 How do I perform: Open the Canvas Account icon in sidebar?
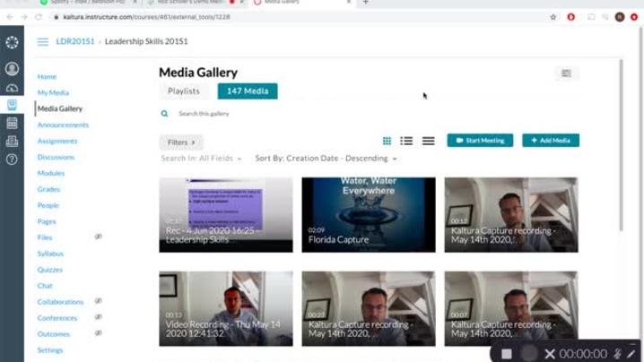point(12,69)
